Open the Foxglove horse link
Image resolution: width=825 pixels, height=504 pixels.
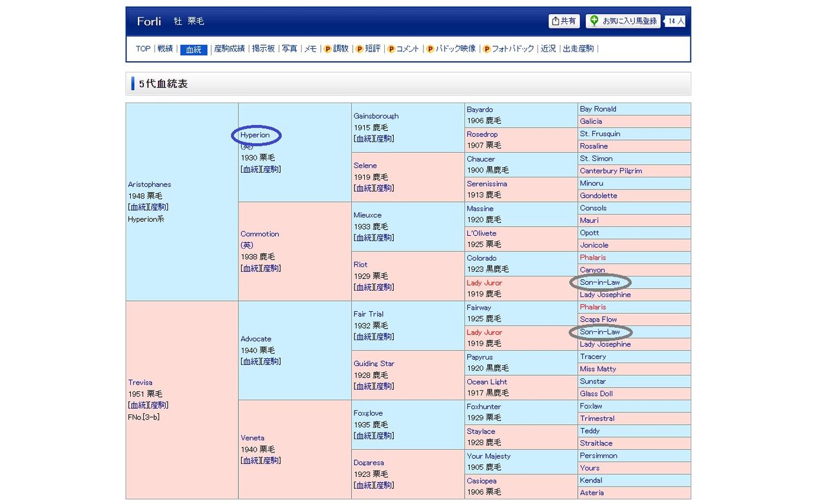click(368, 413)
